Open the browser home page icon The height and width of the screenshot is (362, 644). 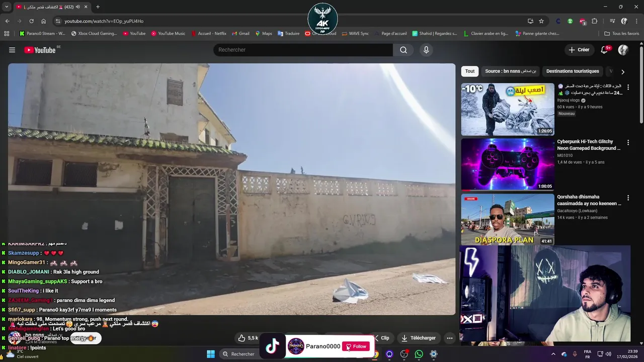click(x=43, y=21)
